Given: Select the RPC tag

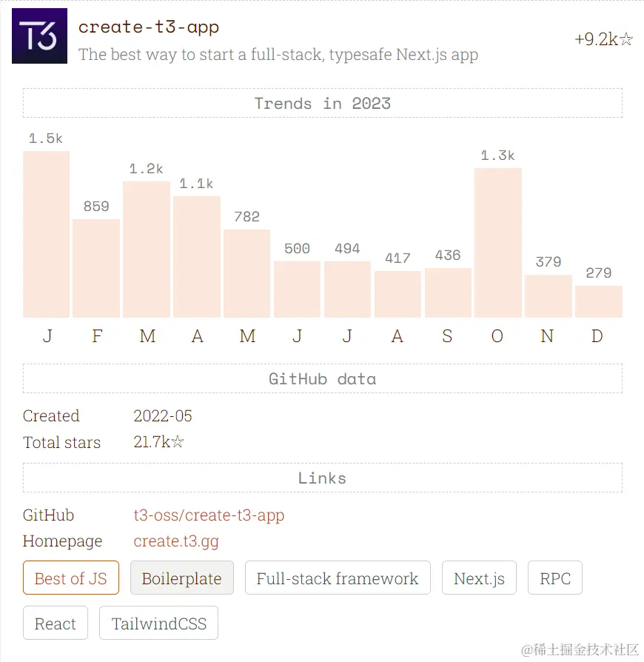Looking at the screenshot, I should [555, 578].
